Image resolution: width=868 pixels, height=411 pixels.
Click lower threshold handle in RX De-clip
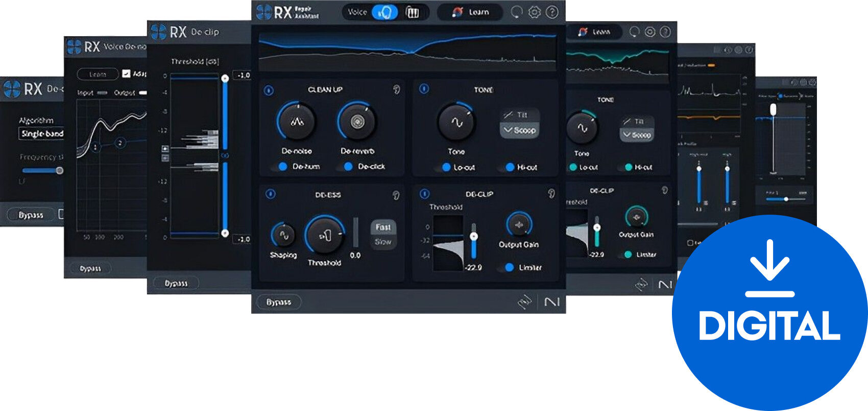[225, 233]
